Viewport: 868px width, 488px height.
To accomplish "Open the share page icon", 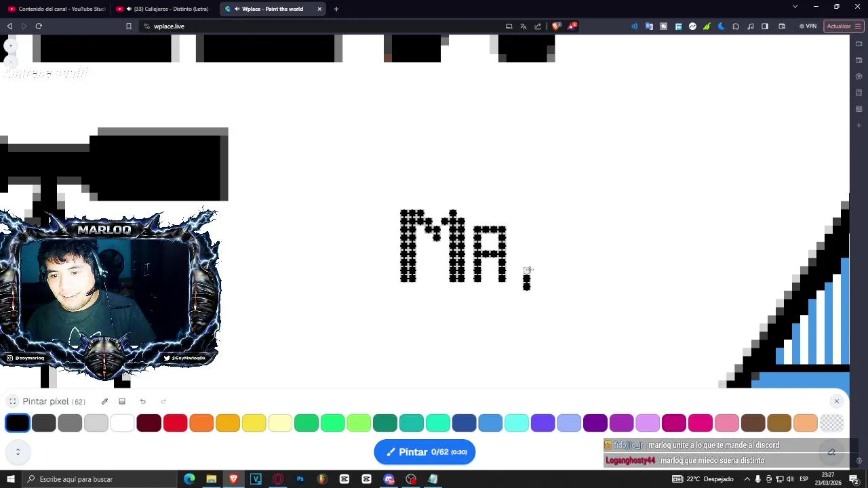I will pyautogui.click(x=538, y=26).
